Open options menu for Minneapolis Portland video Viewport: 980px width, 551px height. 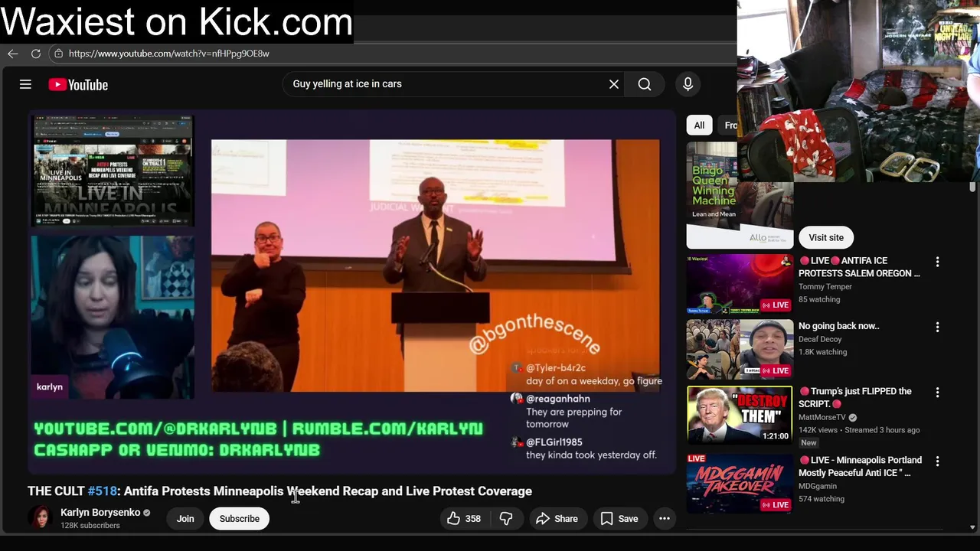[937, 461]
